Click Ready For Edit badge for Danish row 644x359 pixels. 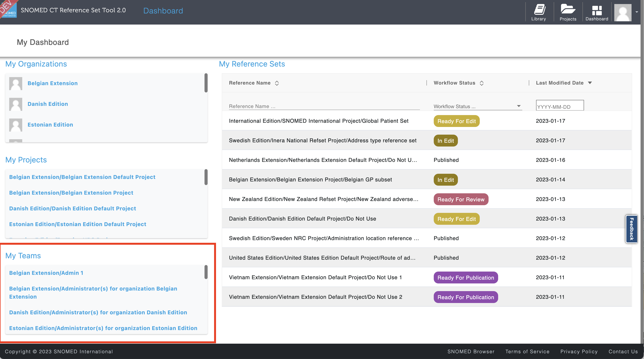(x=457, y=219)
